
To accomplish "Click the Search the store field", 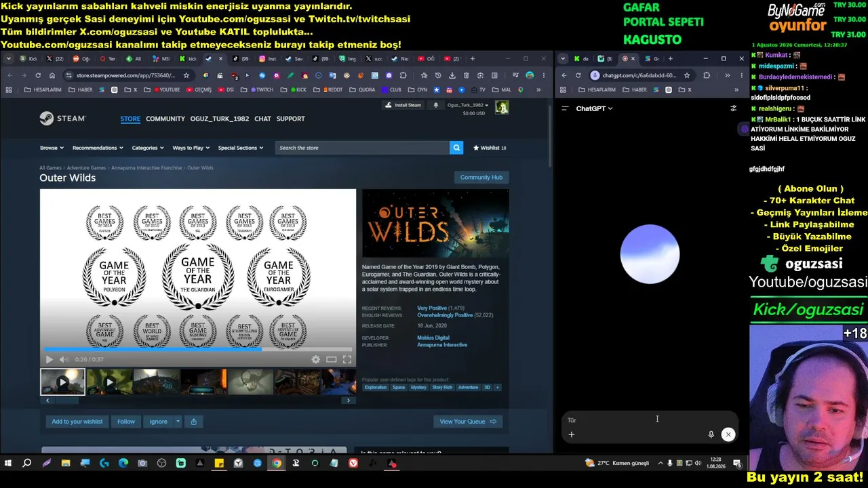I will tap(363, 148).
